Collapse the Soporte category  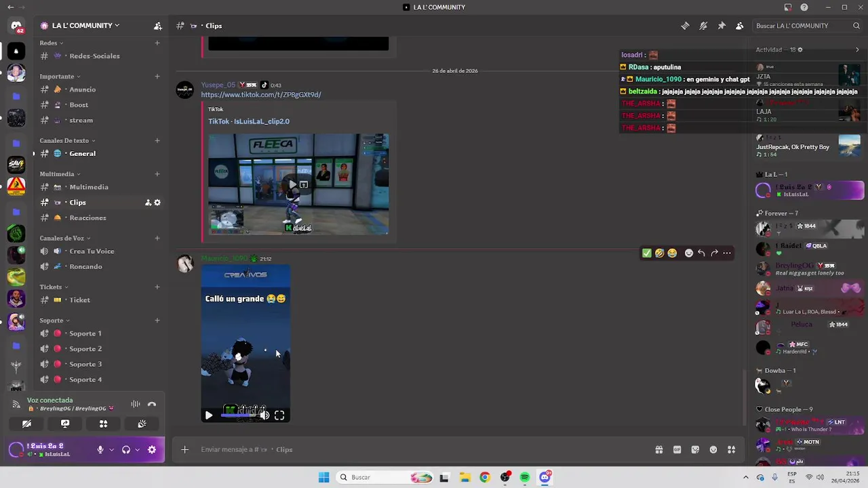click(x=54, y=321)
